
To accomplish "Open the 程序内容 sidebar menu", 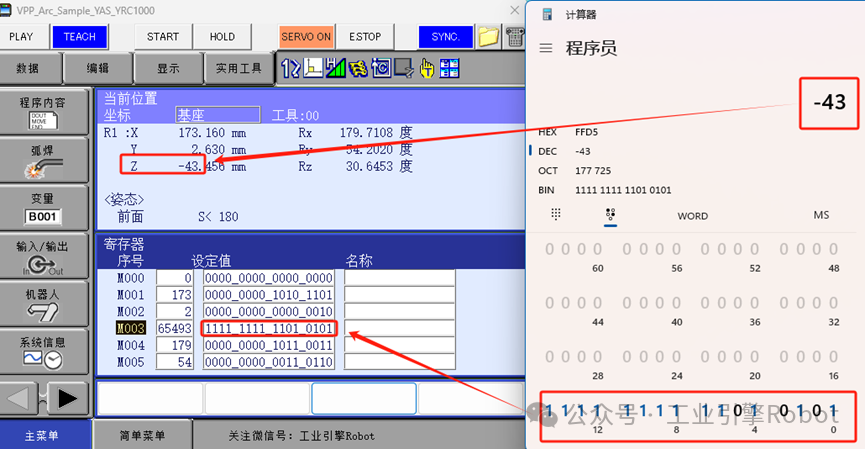I will (x=43, y=112).
